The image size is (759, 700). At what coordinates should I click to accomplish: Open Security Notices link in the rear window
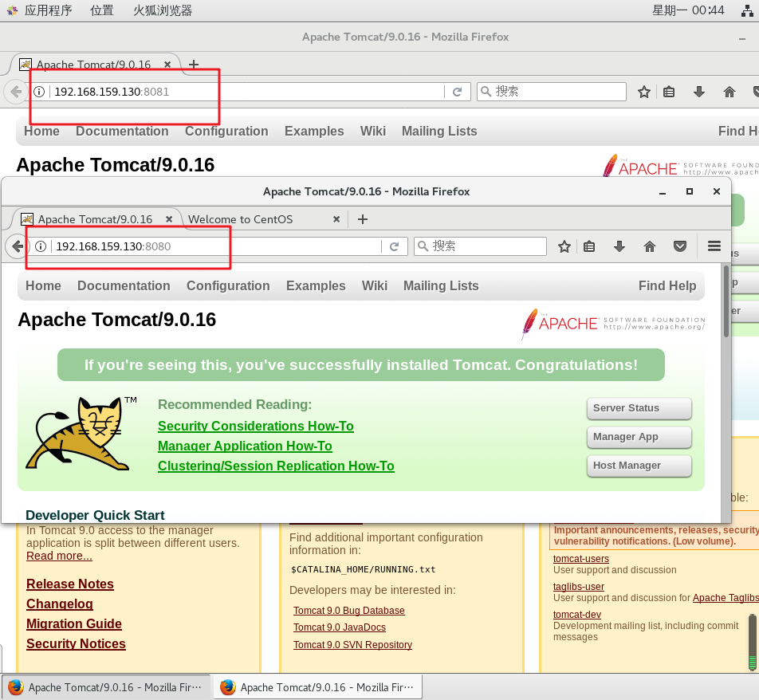(76, 643)
